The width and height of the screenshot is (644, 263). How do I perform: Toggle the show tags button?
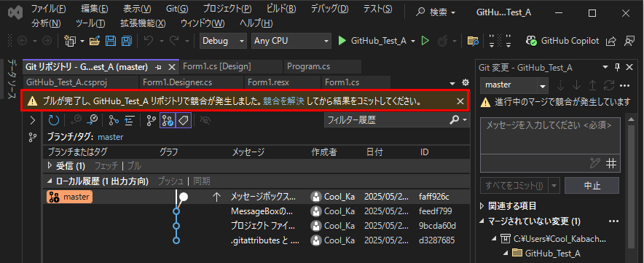[x=184, y=120]
